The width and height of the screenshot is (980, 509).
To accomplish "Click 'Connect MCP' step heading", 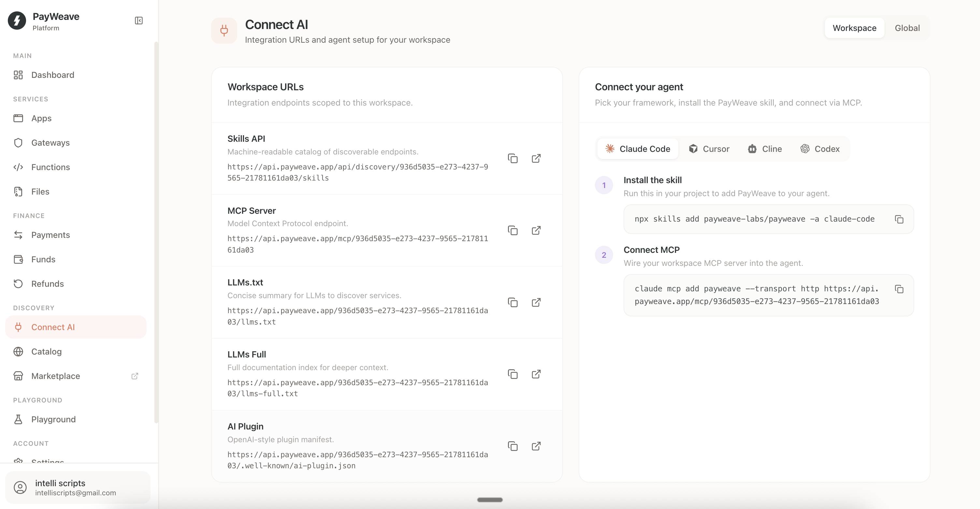I will [x=651, y=250].
